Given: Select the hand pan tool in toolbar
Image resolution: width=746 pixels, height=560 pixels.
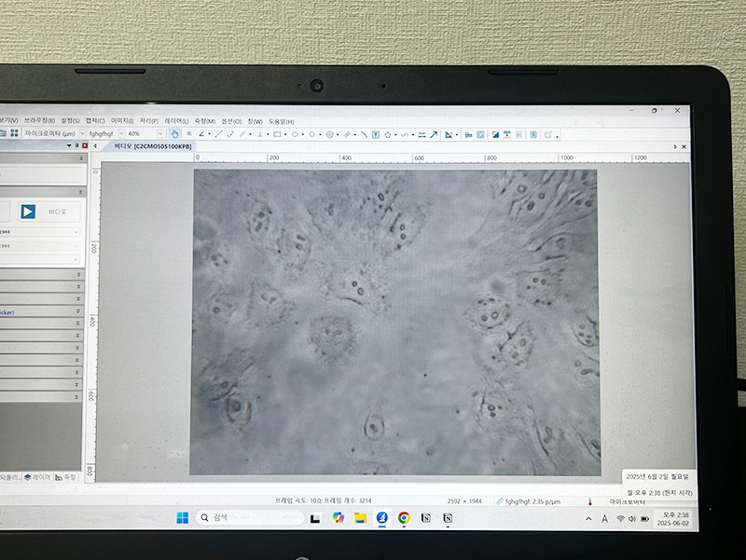Looking at the screenshot, I should (x=176, y=134).
